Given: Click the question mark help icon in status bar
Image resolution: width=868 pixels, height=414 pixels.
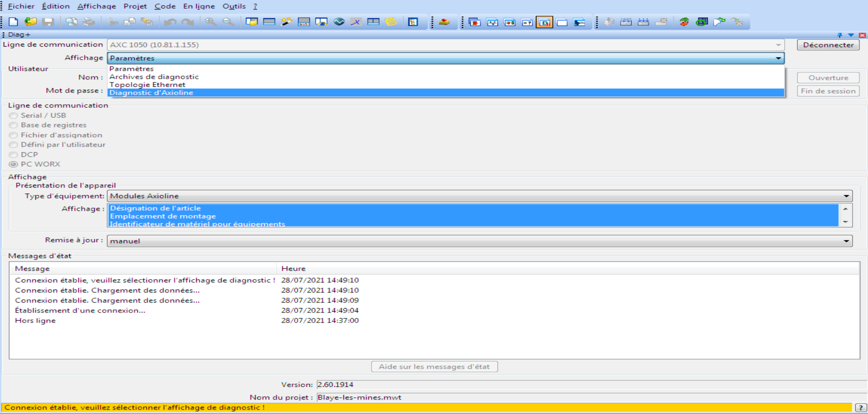Looking at the screenshot, I should pos(860,408).
